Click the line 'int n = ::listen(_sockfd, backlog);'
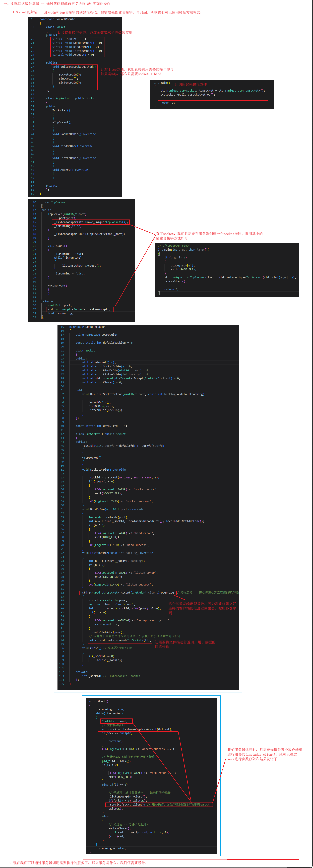The width and height of the screenshot is (313, 868). coord(117,561)
